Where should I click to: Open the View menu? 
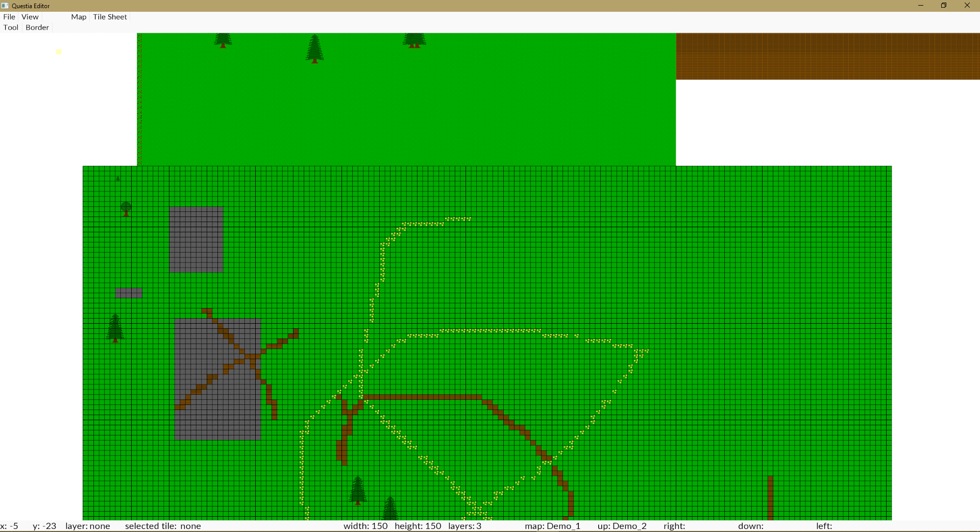(30, 17)
